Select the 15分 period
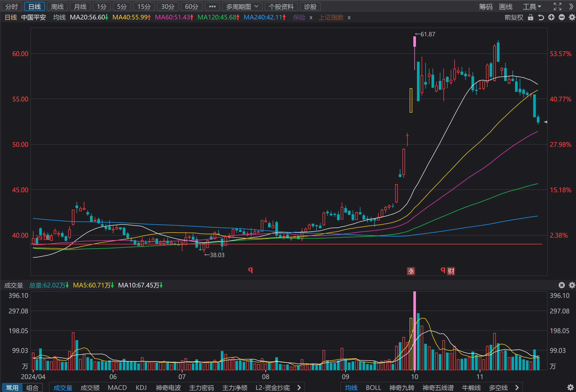 click(x=144, y=6)
